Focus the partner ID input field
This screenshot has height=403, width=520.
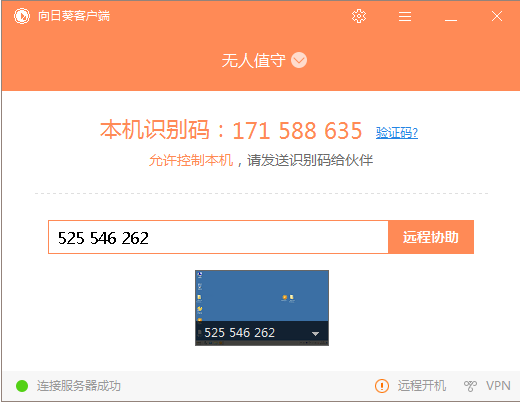click(x=218, y=237)
